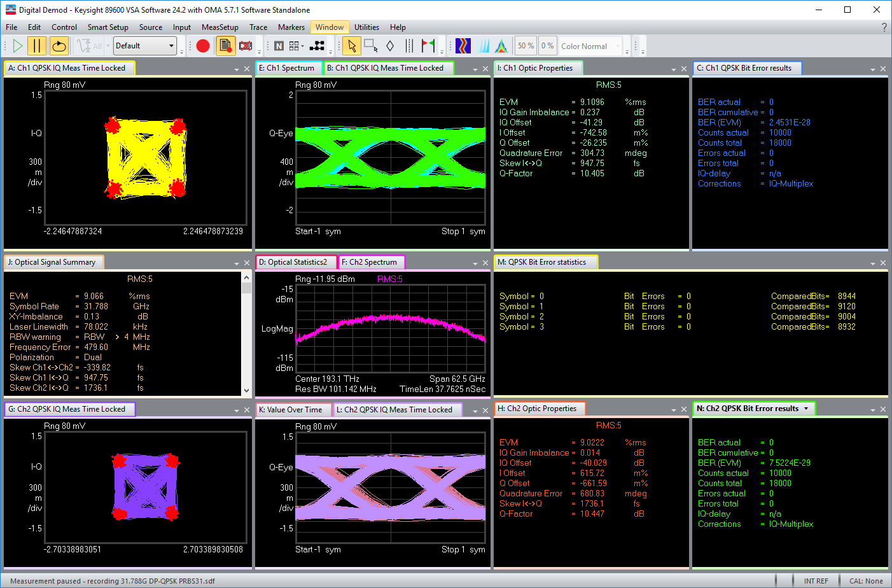Click the question mark help icon
This screenshot has width=892, height=588.
pos(884,27)
